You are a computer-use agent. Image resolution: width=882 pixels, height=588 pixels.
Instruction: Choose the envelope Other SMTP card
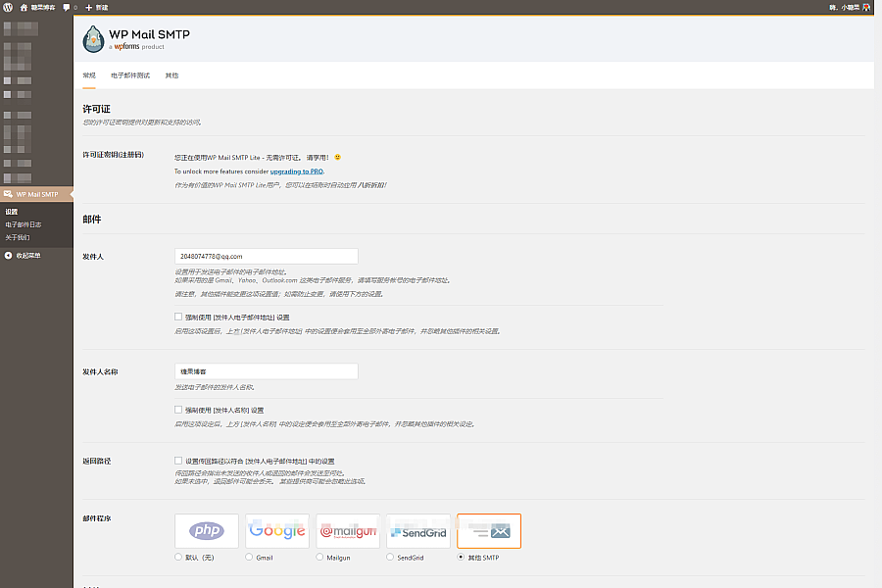click(489, 530)
